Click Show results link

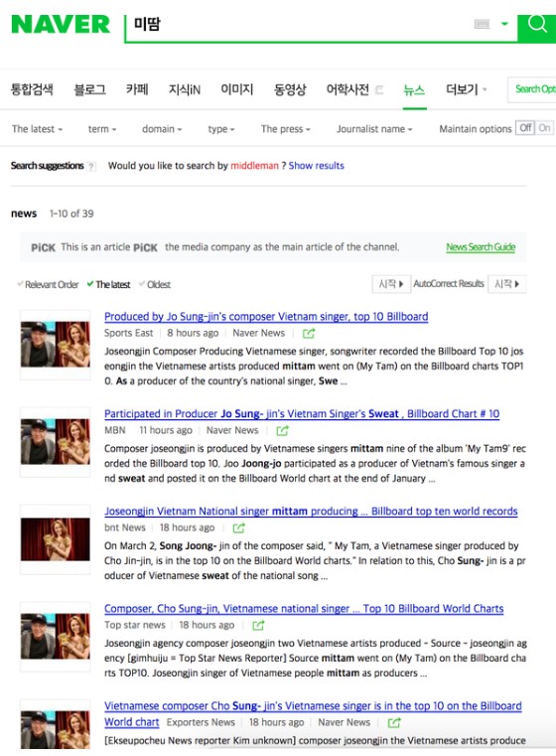[x=316, y=165]
